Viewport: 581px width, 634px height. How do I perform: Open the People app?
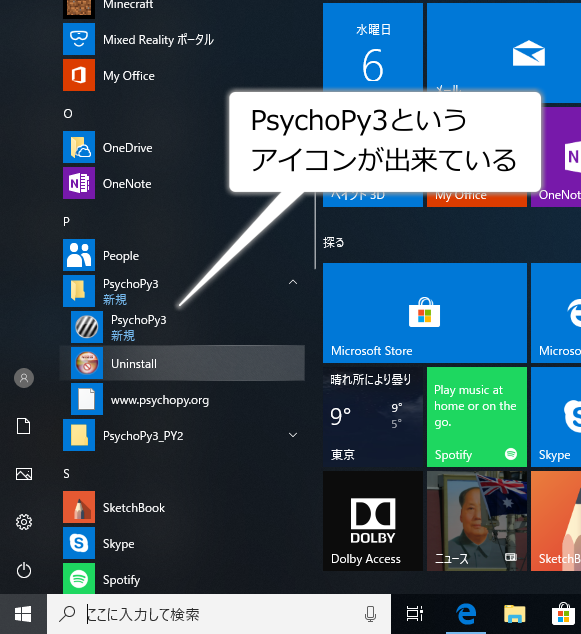tap(182, 255)
